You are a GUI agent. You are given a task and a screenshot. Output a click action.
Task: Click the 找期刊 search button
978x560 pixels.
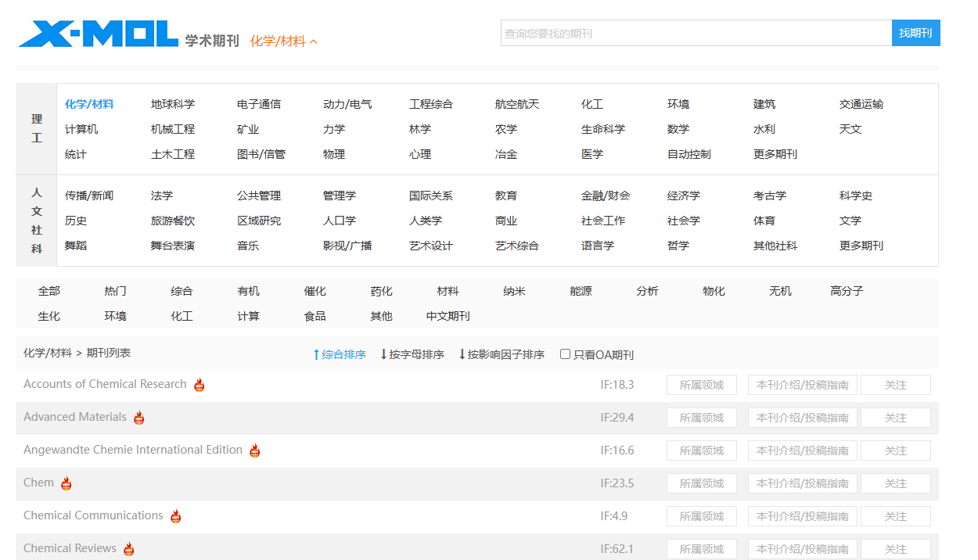click(915, 33)
